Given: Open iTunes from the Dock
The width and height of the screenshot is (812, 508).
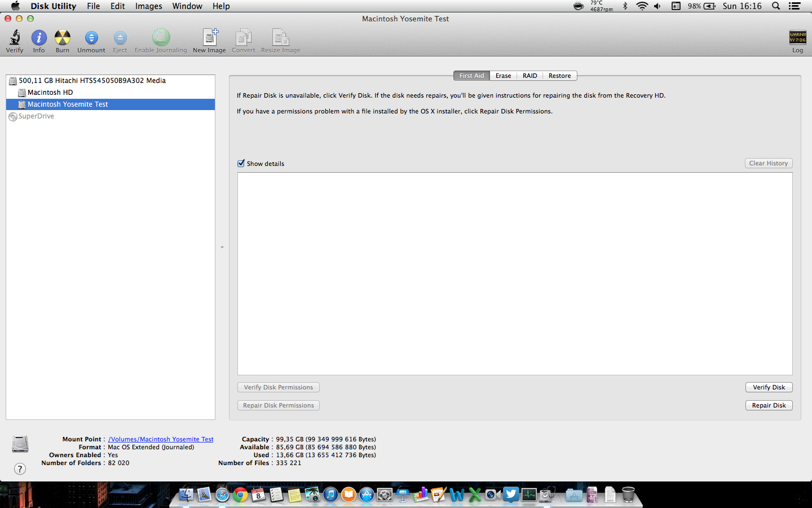Looking at the screenshot, I should (330, 495).
